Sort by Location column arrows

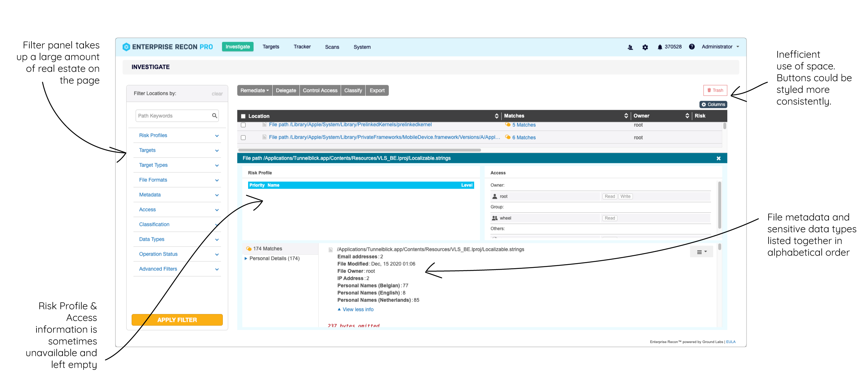496,116
